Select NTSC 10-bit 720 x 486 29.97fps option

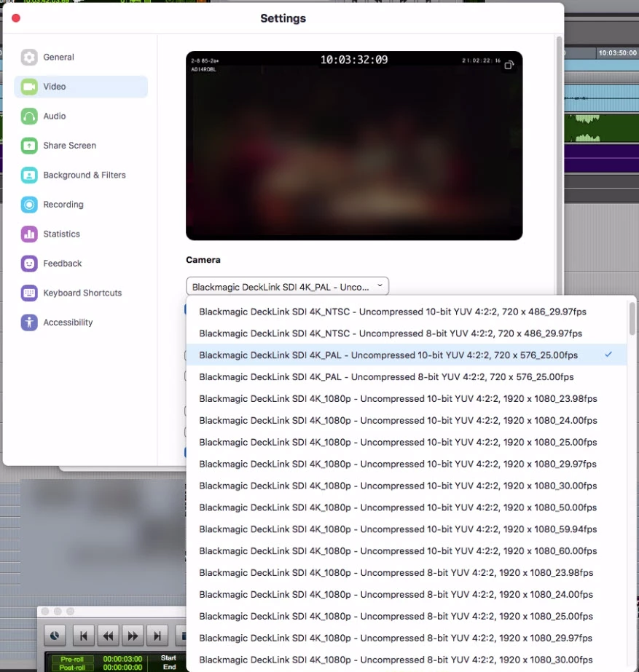coord(407,312)
